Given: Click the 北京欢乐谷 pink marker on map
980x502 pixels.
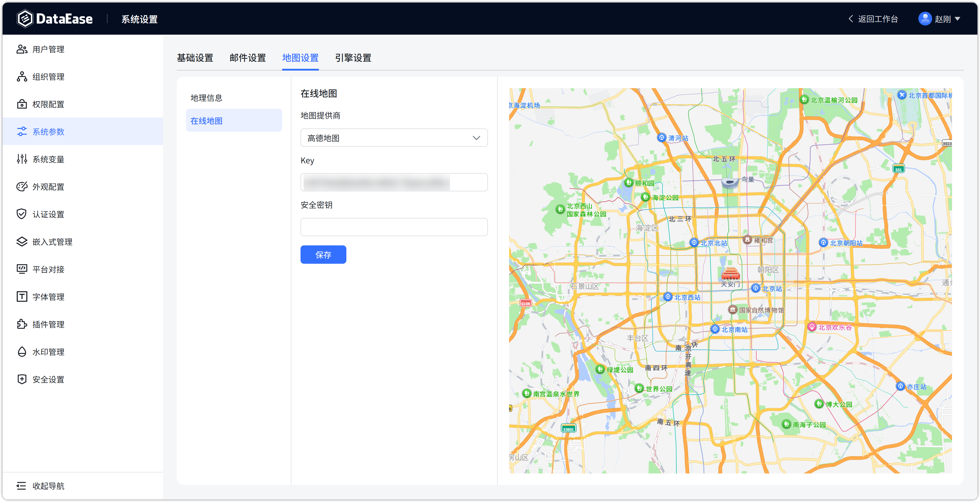Looking at the screenshot, I should click(812, 327).
